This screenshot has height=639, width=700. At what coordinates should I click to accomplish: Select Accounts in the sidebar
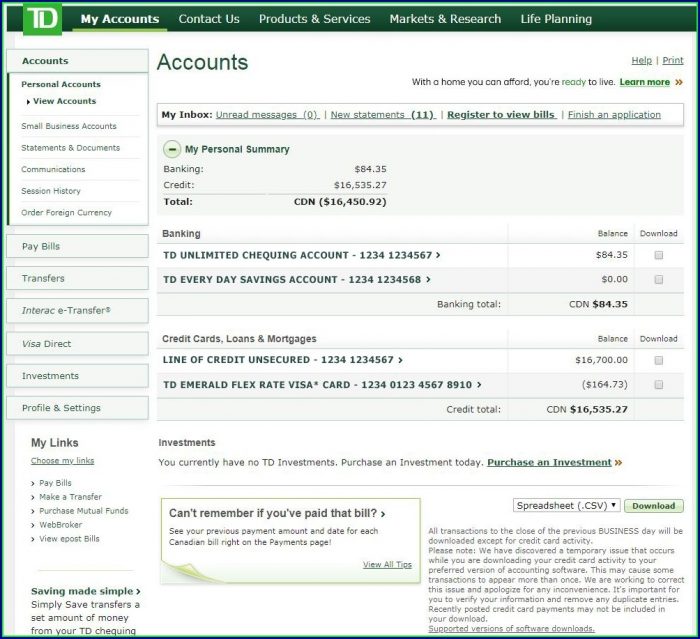coord(77,61)
